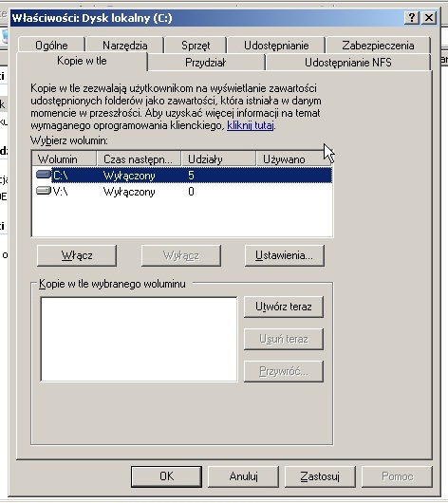The image size is (448, 503).
Task: Confirm with the OK button
Action: [x=166, y=476]
